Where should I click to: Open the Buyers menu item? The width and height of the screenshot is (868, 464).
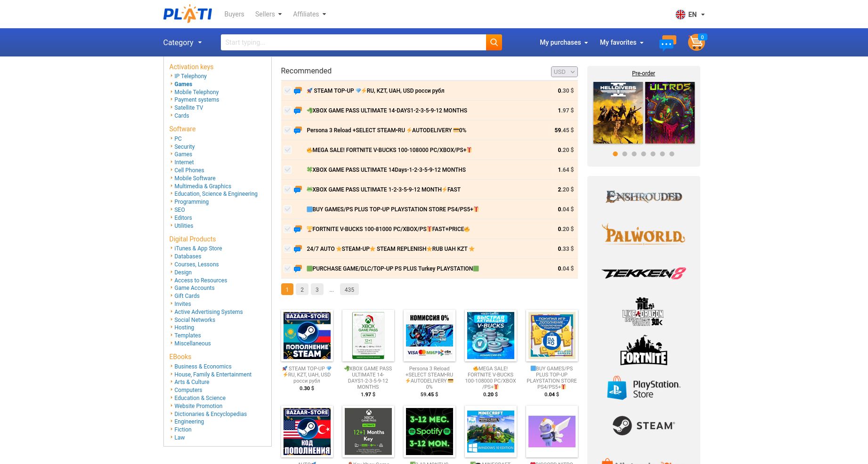234,14
